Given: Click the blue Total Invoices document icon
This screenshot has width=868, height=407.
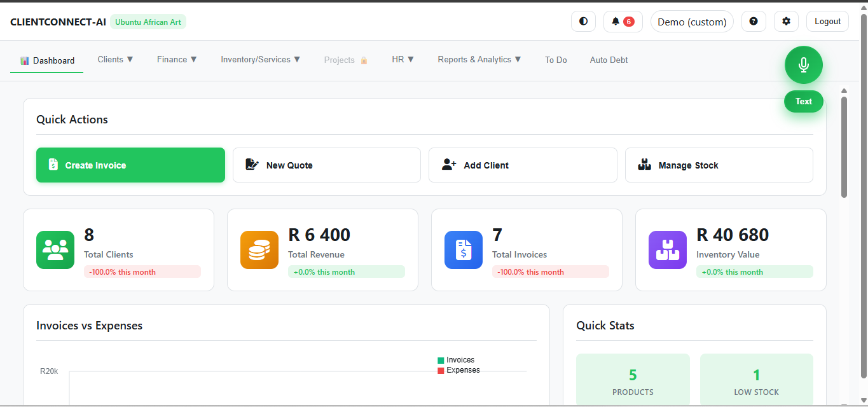Looking at the screenshot, I should [463, 249].
